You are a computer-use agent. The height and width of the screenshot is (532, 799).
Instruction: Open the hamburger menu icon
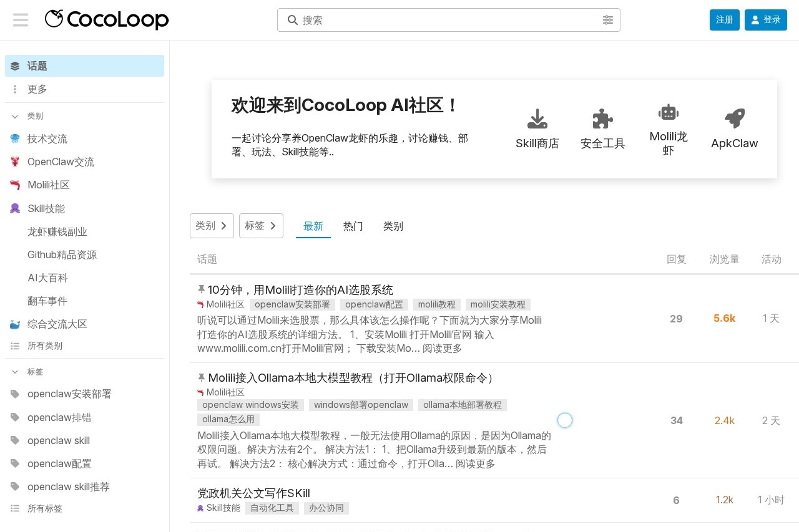pyautogui.click(x=20, y=19)
